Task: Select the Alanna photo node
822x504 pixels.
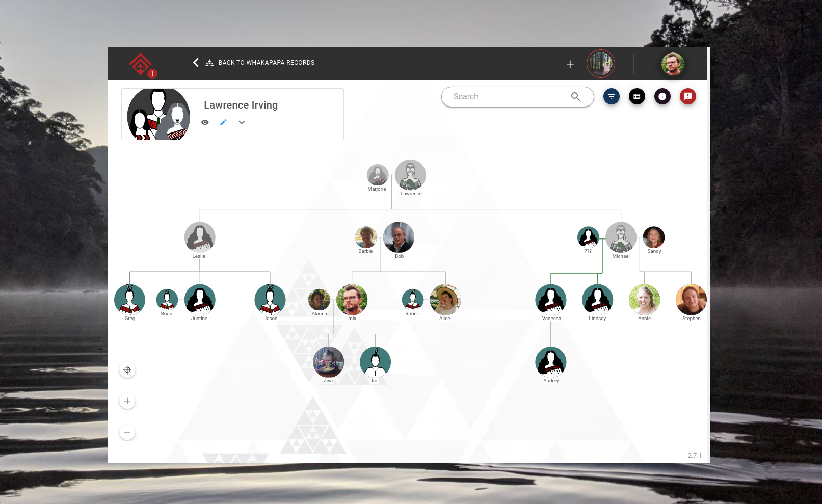Action: click(319, 300)
